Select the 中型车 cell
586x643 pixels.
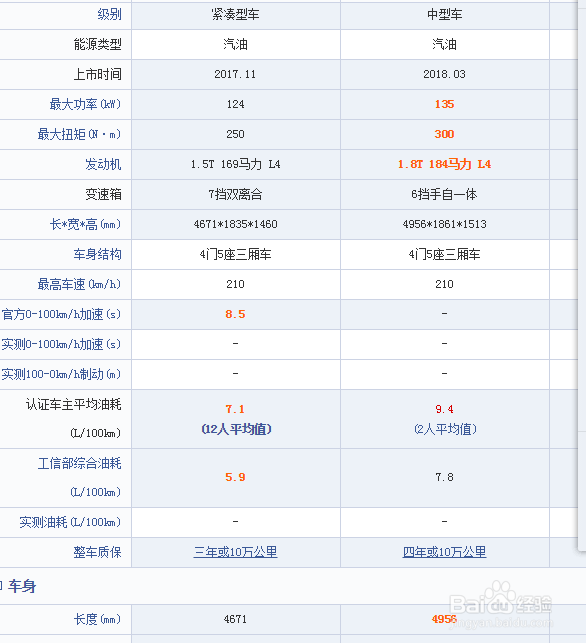coord(445,15)
